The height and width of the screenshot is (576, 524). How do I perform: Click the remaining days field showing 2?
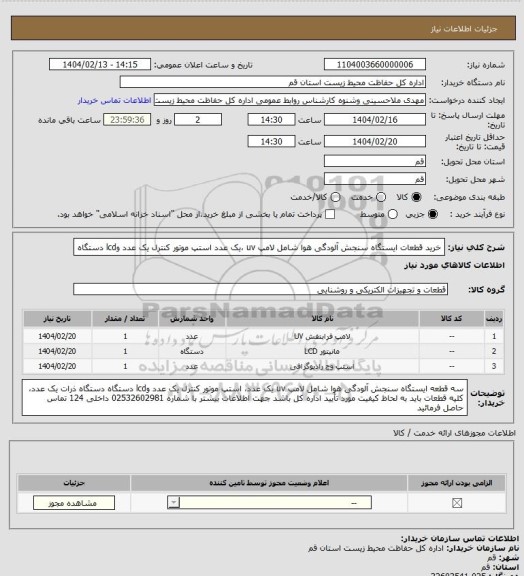coord(198,120)
